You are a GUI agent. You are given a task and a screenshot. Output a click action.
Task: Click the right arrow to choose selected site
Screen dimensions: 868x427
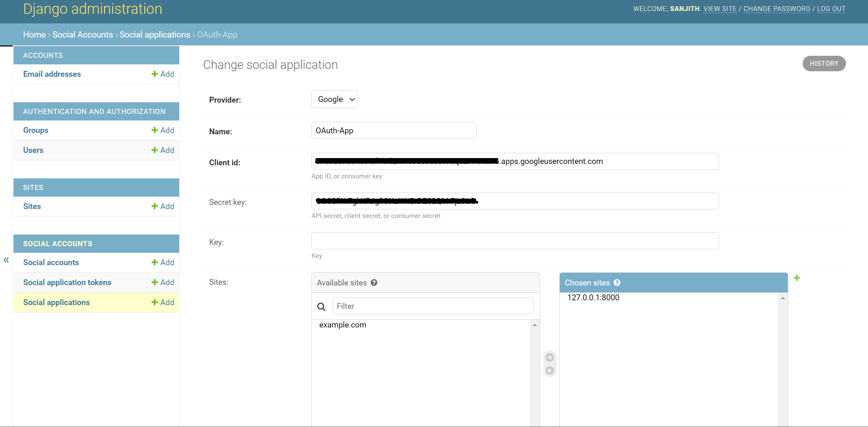click(x=550, y=357)
